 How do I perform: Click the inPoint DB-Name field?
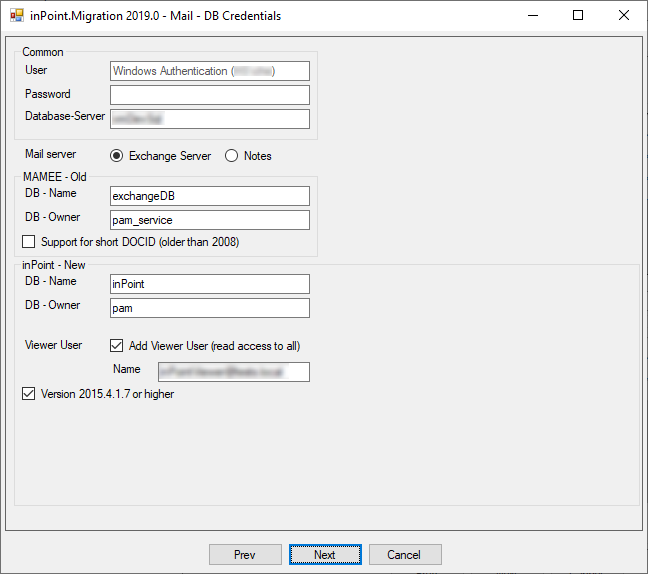point(210,284)
